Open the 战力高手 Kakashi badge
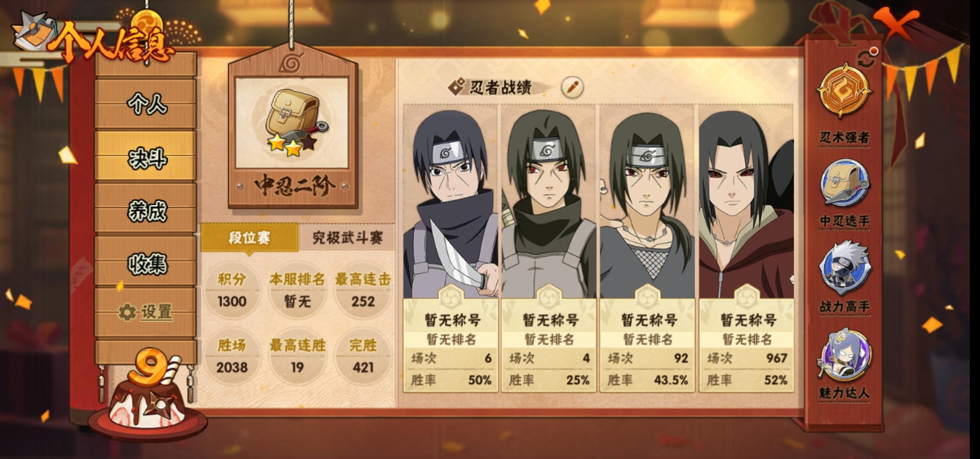This screenshot has width=980, height=459. tap(844, 269)
